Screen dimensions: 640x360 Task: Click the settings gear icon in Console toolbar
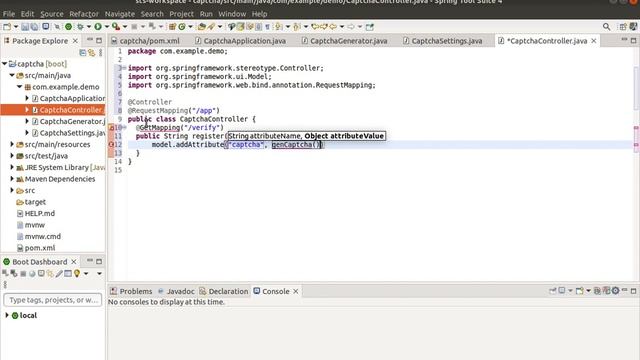point(616,291)
